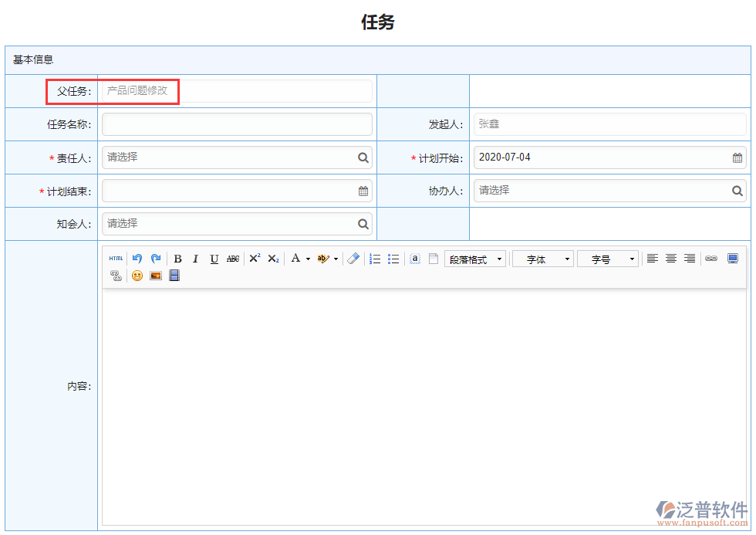This screenshot has width=756, height=535.
Task: Insert an anchor link in the content area
Action: 414,258
